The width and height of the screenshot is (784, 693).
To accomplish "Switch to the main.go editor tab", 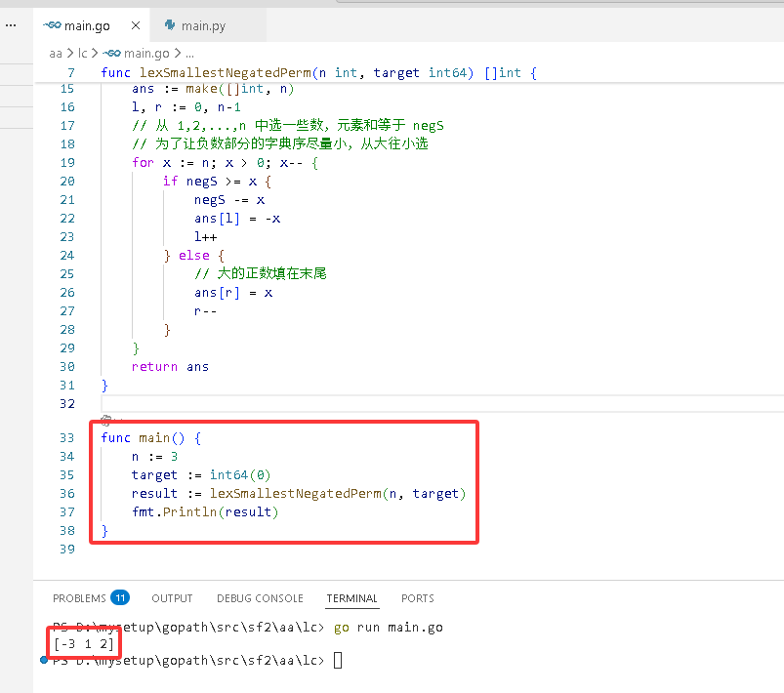I will (x=92, y=25).
